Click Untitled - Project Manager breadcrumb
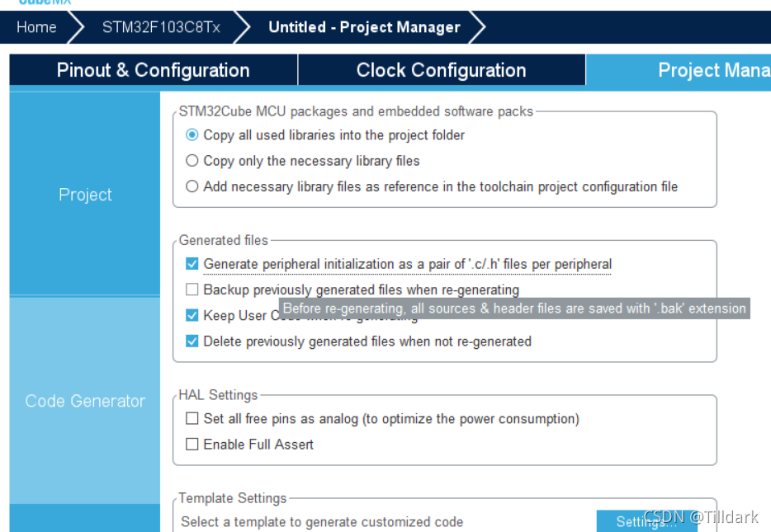771x532 pixels. coord(364,27)
